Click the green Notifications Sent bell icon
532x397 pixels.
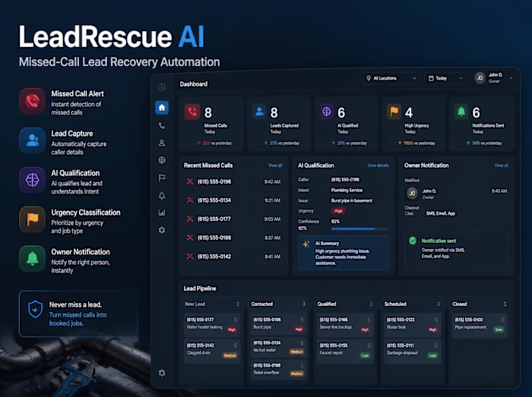[461, 112]
